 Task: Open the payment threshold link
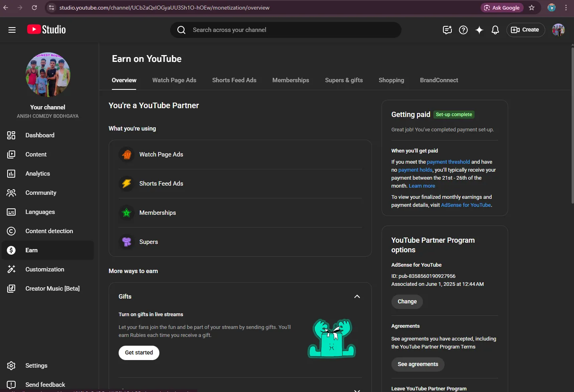[448, 162]
